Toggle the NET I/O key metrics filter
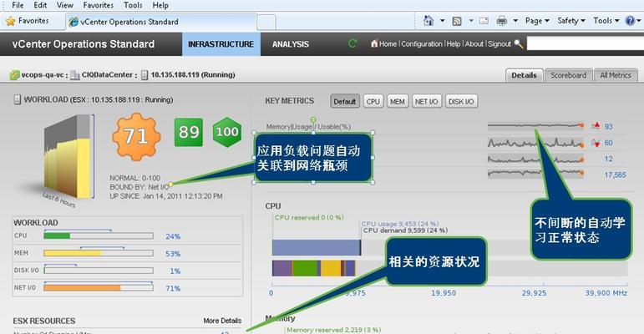Viewport: 644px width, 334px height. [426, 102]
